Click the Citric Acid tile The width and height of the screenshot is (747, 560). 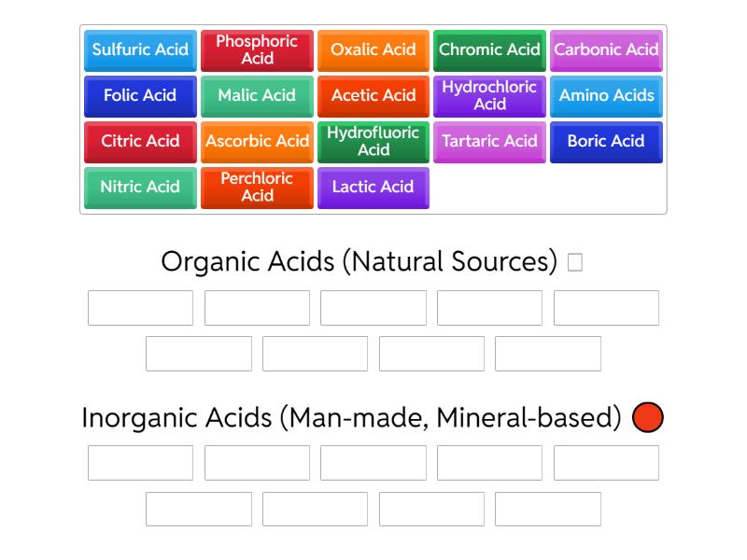140,142
